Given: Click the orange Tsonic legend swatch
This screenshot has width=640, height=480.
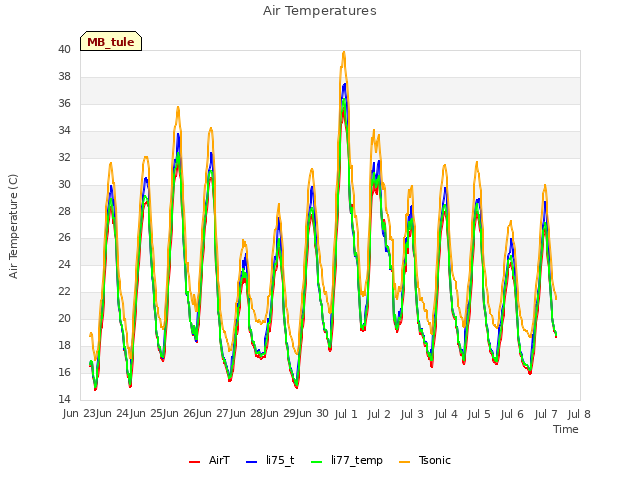Looking at the screenshot, I should (404, 462).
